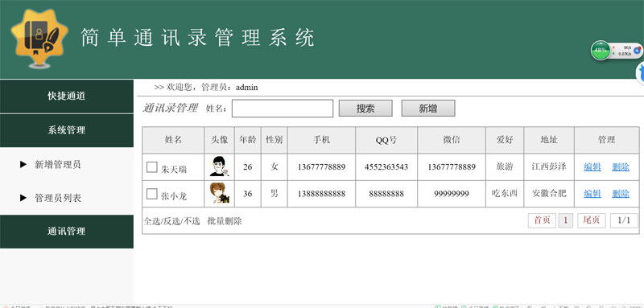644x308 pixels.
Task: Select page number 1 in pagination
Action: pyautogui.click(x=566, y=220)
